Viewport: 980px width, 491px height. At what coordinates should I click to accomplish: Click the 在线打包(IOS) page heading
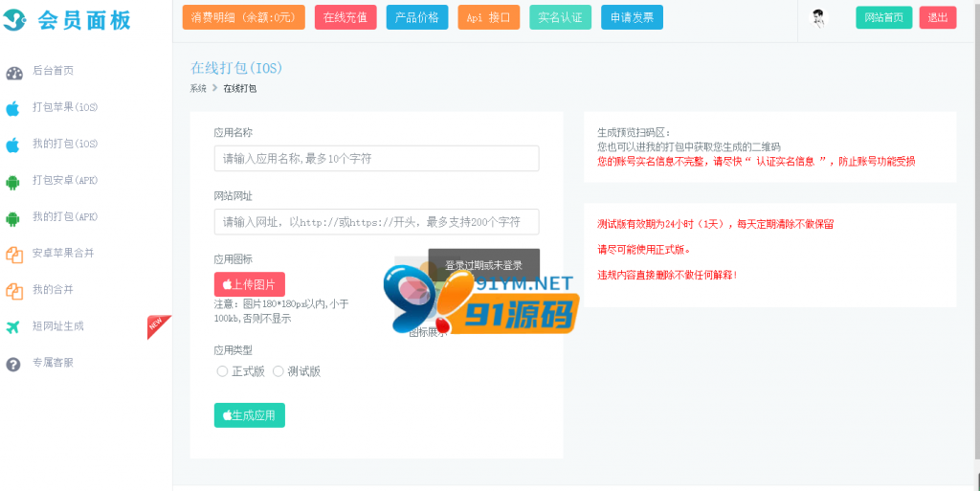pos(236,67)
